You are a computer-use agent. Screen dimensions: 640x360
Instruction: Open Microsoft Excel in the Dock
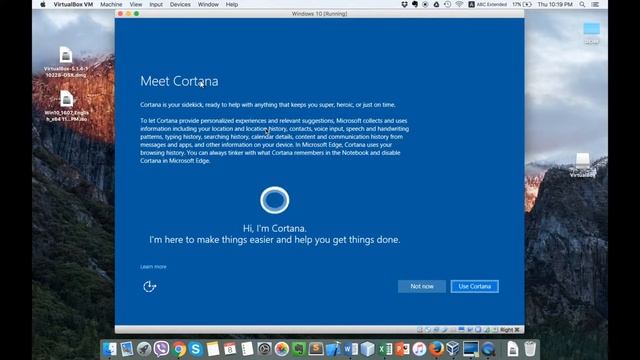coord(385,349)
